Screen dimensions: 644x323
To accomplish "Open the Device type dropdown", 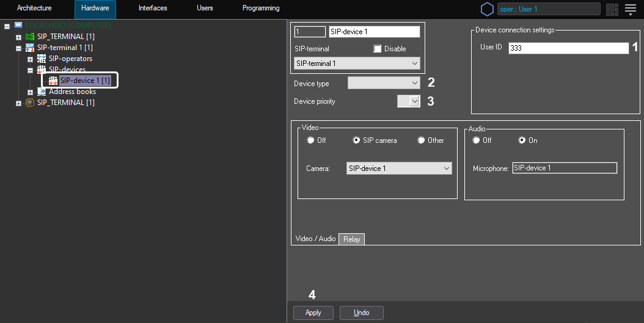I will coord(384,83).
